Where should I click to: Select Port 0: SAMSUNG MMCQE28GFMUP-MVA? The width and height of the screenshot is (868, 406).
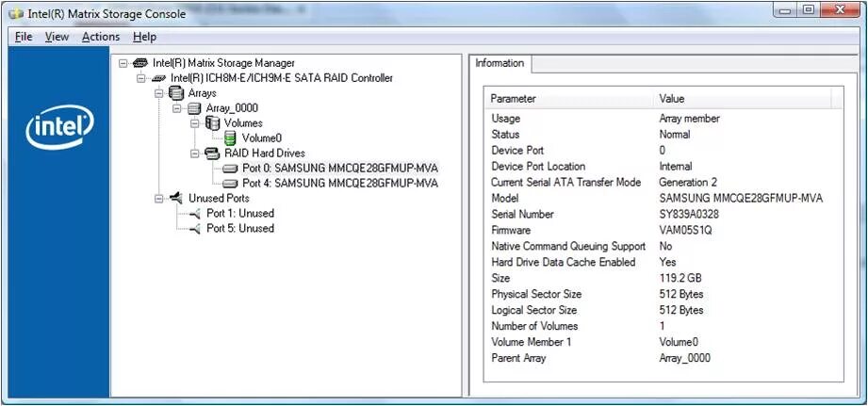340,169
